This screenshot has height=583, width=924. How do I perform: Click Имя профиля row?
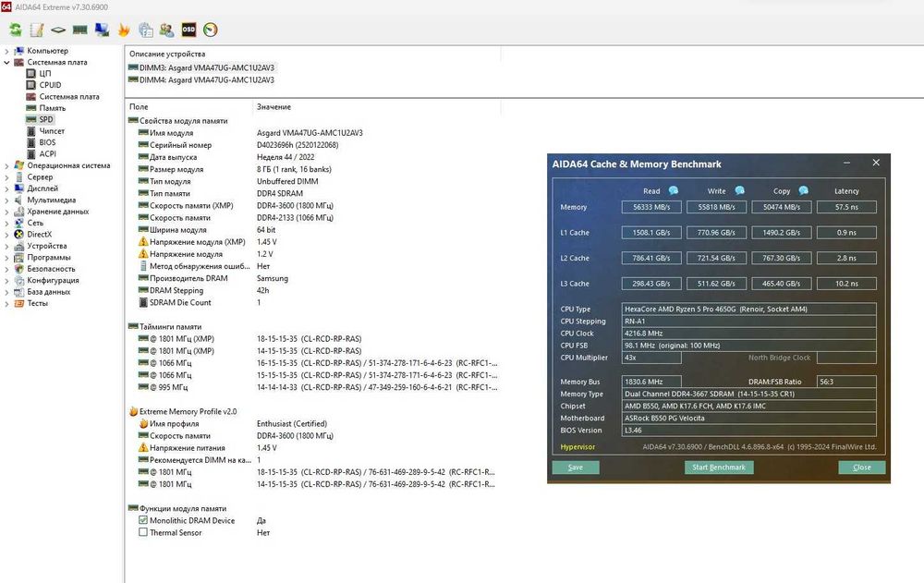point(312,424)
